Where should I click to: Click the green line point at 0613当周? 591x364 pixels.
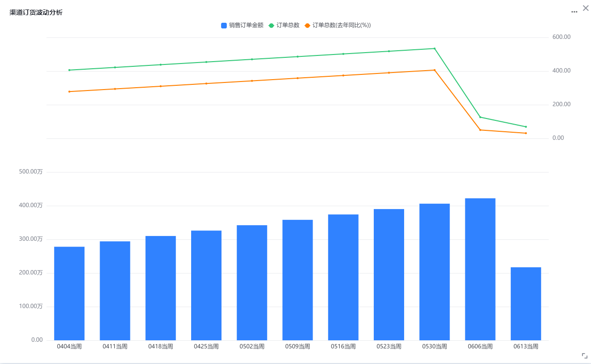526,127
